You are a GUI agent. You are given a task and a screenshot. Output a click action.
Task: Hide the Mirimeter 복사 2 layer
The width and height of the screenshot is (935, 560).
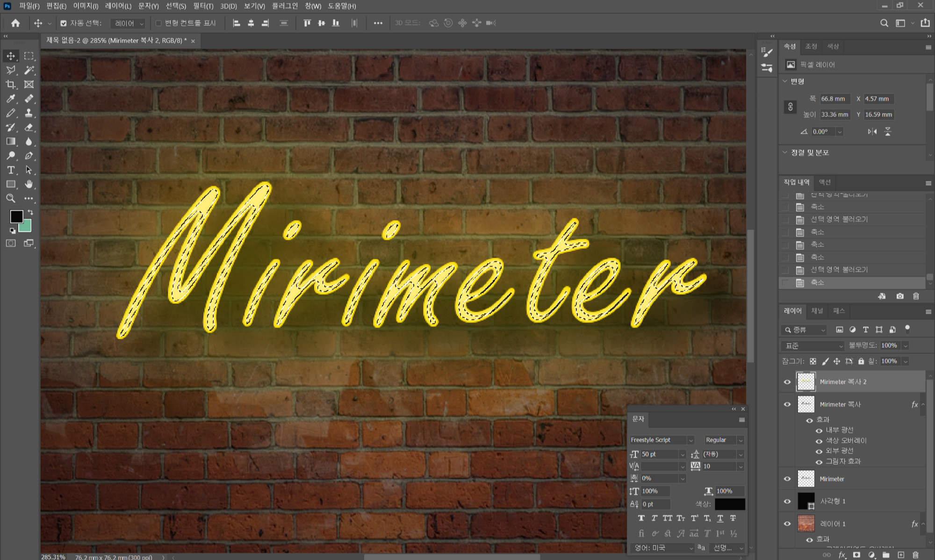(x=787, y=382)
